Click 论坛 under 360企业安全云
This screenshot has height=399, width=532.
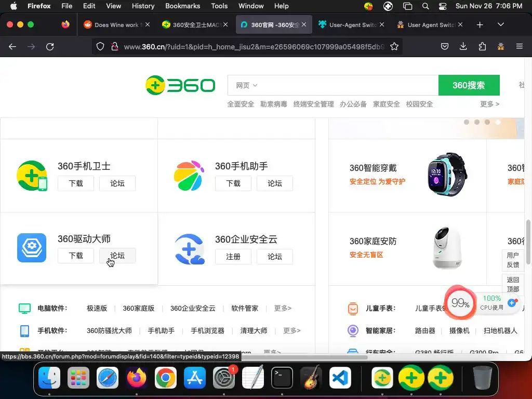[274, 257]
